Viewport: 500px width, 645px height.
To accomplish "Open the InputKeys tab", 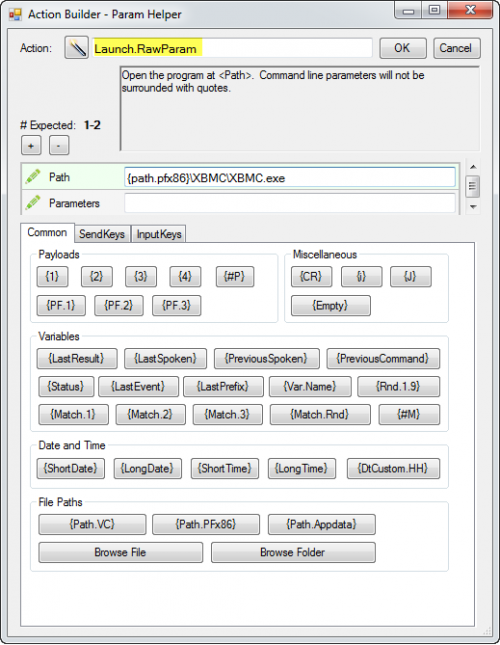I will point(159,234).
